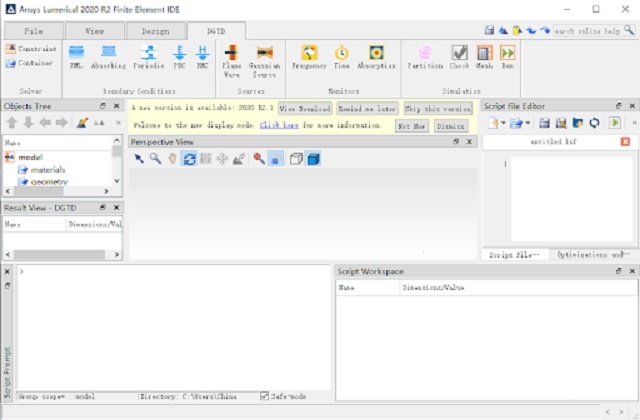640x420 pixels.
Task: Click the Mesh simulation icon
Action: 484,56
